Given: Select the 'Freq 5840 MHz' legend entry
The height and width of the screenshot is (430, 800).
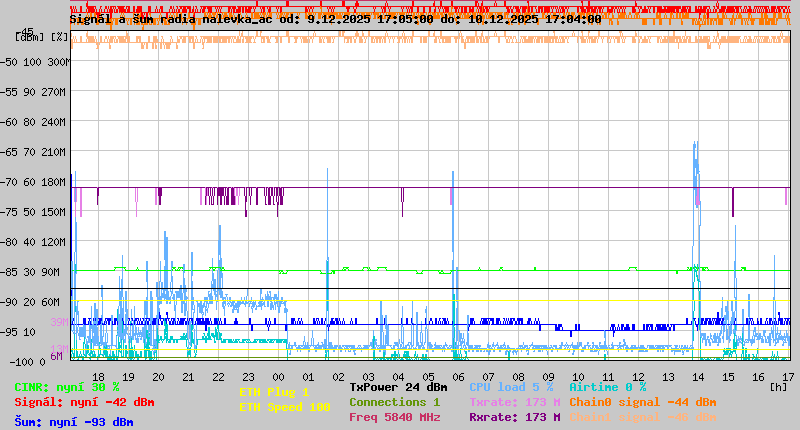Looking at the screenshot, I should [x=394, y=417].
